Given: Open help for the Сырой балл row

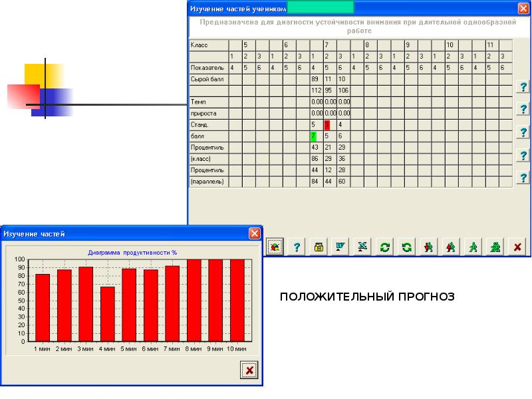Looking at the screenshot, I should (x=523, y=87).
